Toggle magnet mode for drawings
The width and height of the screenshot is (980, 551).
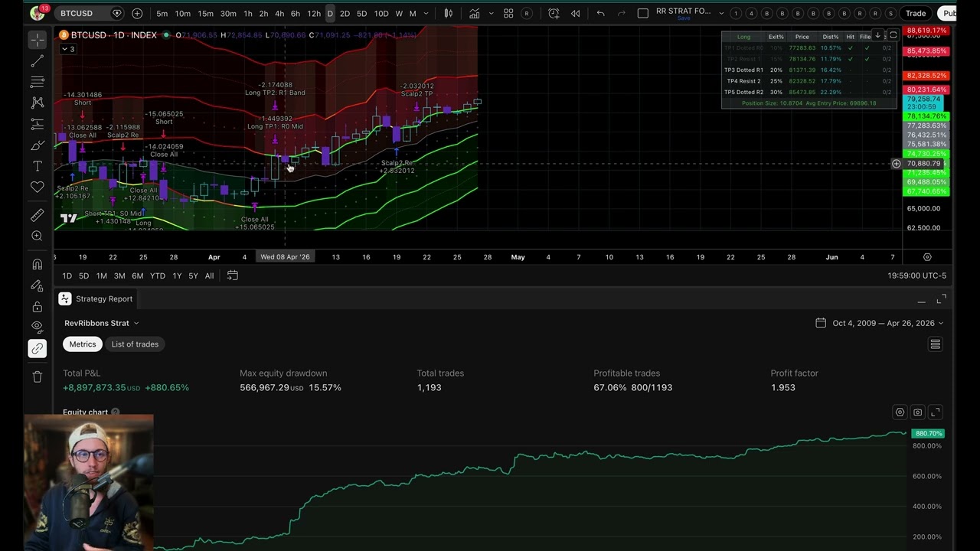[x=37, y=264]
